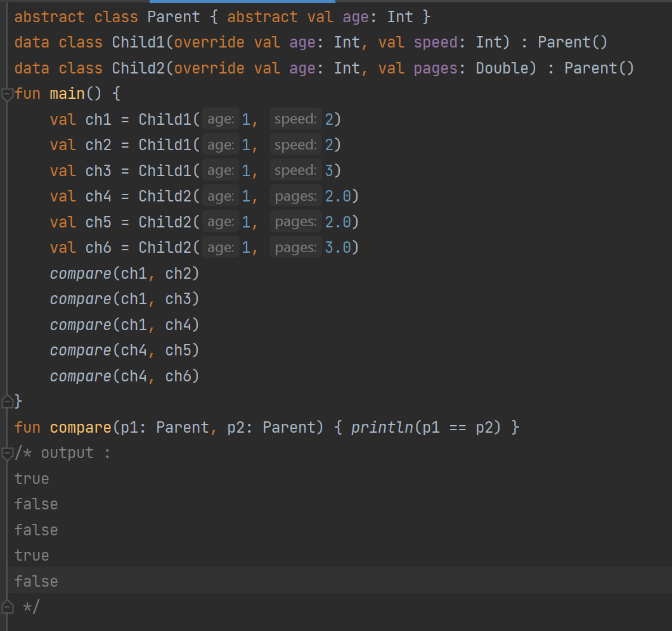Screen dimensions: 672x631
Task: Click variable 'ch5' in its val declaration
Action: (x=98, y=222)
